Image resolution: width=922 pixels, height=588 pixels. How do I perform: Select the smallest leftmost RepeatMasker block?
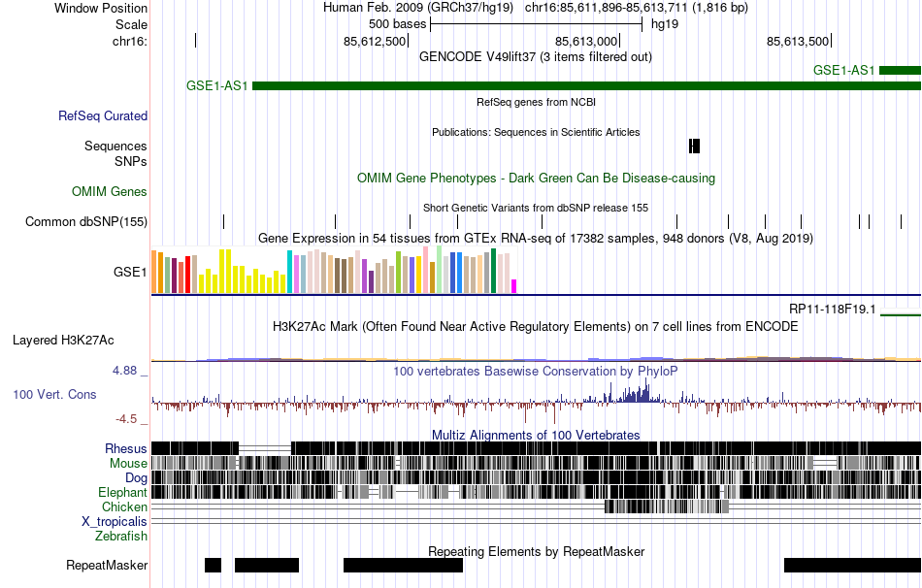213,565
